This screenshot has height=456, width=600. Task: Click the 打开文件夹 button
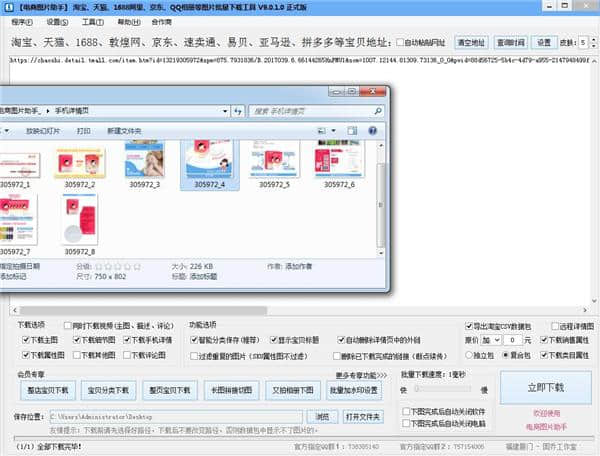[362, 417]
